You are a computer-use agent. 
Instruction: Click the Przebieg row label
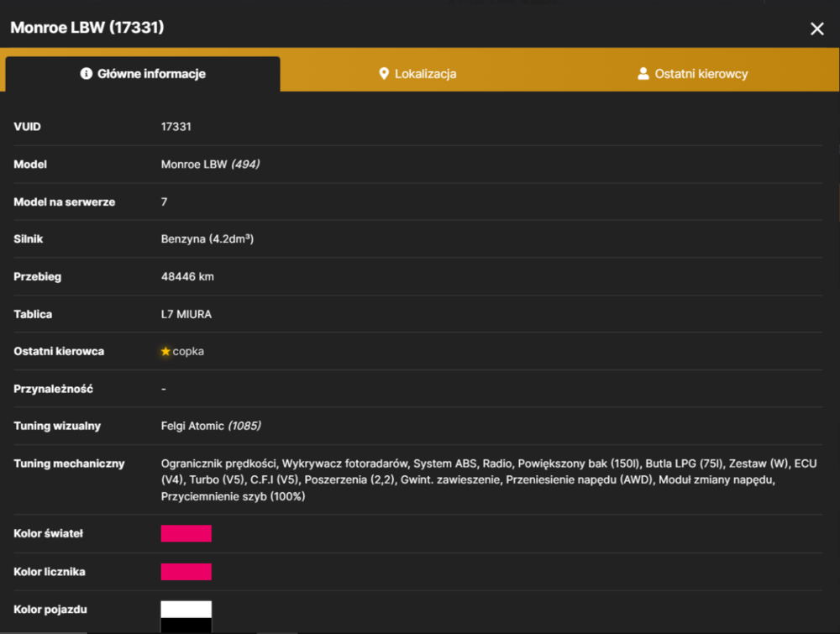38,277
